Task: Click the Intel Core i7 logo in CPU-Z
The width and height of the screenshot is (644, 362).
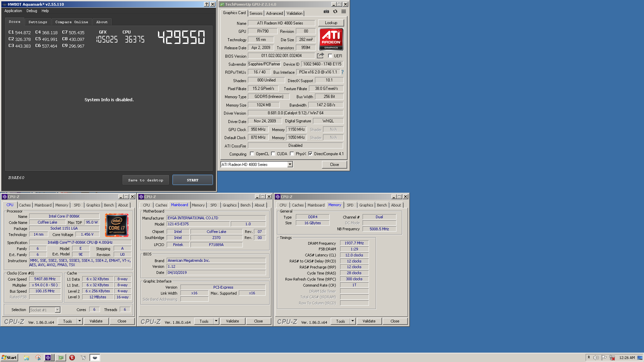Action: 117,225
